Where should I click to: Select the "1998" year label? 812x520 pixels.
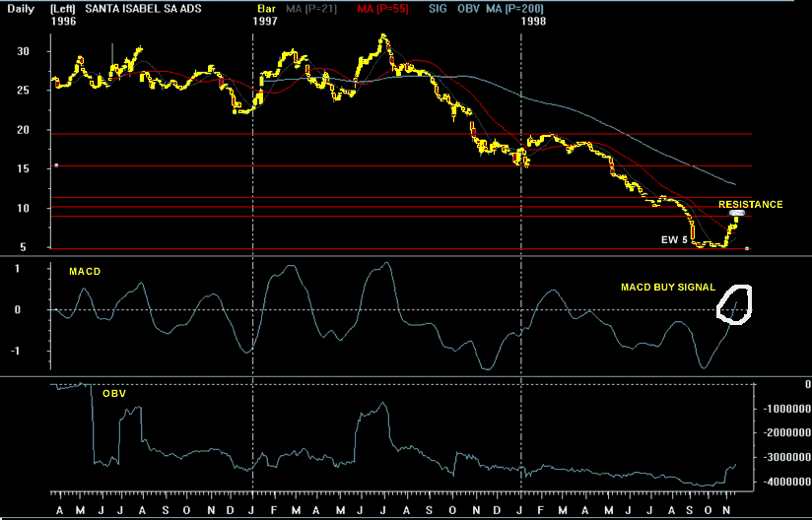pos(533,22)
